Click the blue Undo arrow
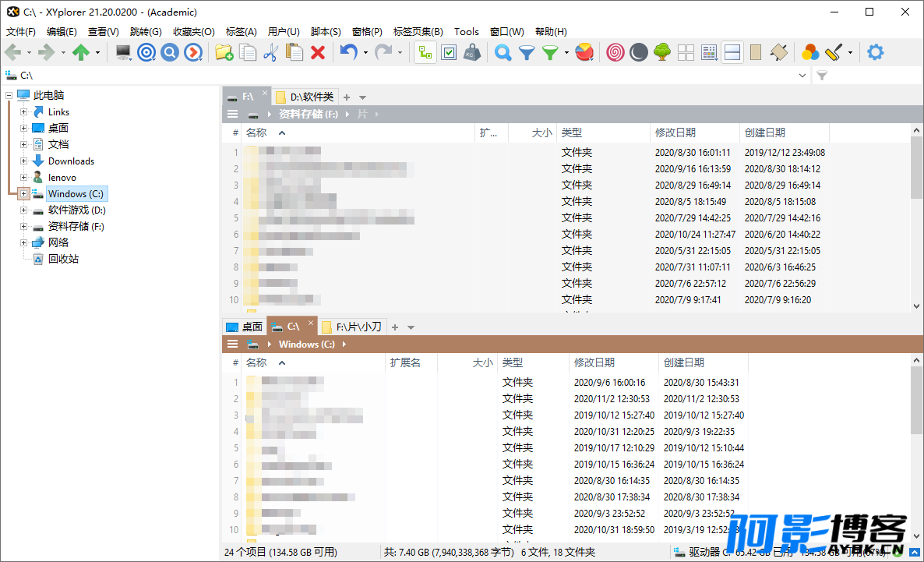The image size is (924, 562). (x=349, y=52)
